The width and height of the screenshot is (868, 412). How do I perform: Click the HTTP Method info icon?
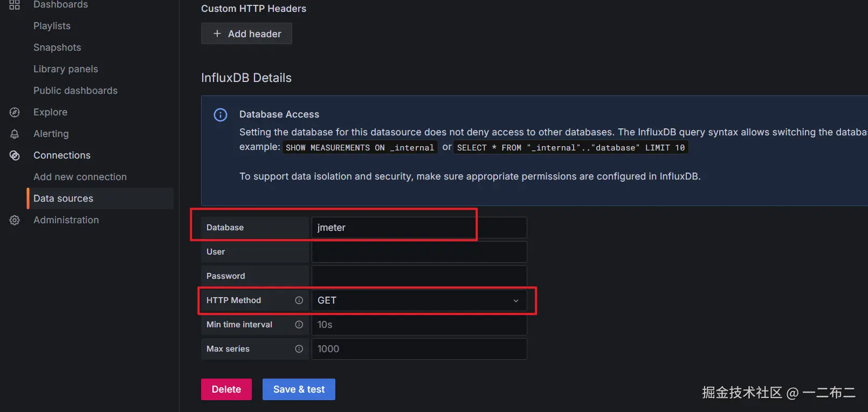pos(299,300)
